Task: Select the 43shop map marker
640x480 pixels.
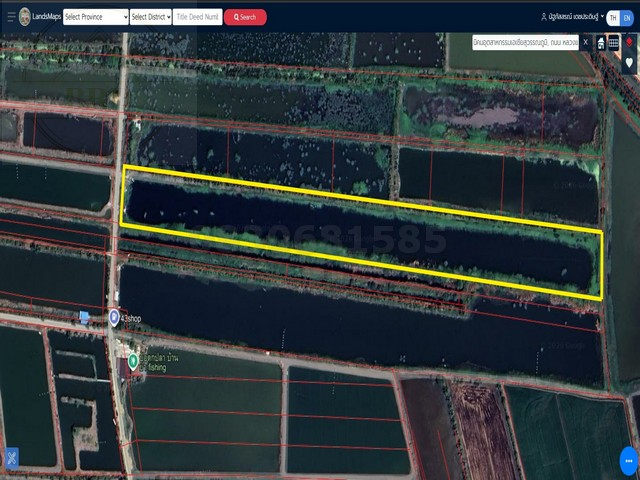Action: 114,317
